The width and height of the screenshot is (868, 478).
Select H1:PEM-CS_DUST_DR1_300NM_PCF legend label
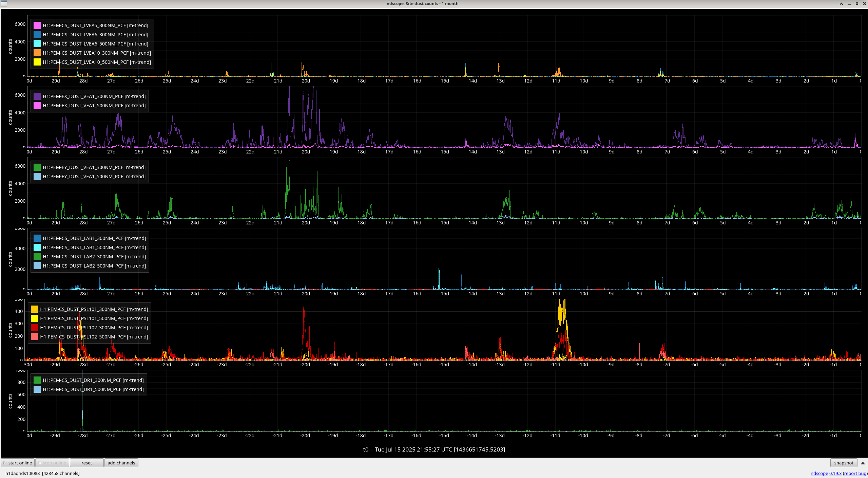coord(93,380)
